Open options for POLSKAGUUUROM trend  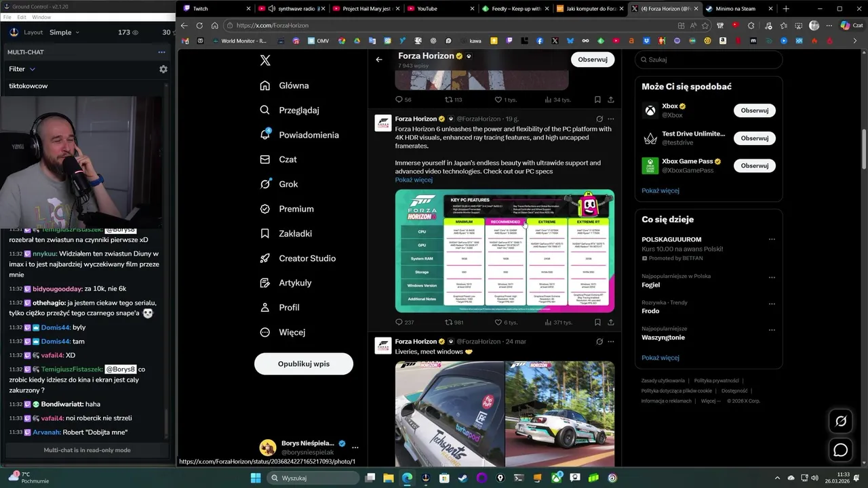pos(772,239)
